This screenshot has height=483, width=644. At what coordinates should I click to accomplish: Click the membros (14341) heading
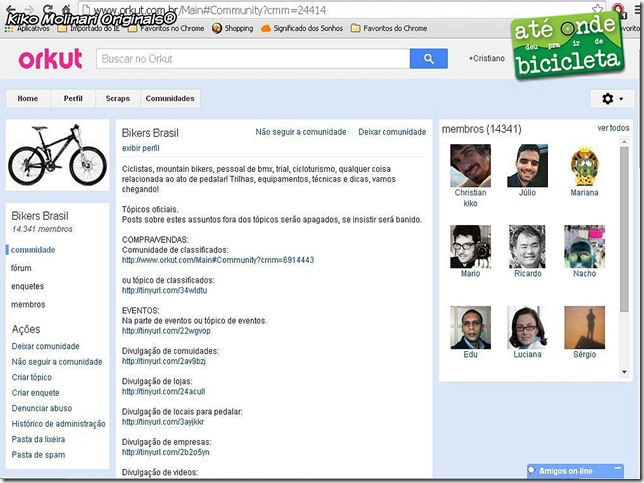coord(481,129)
